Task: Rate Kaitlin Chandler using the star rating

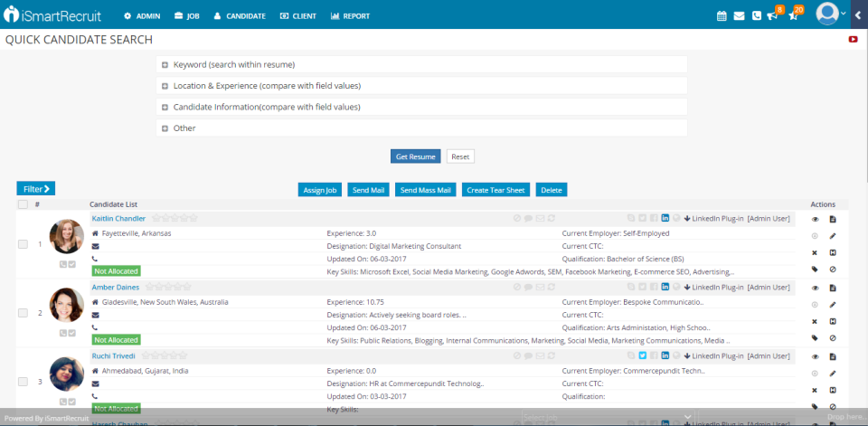Action: [x=175, y=218]
